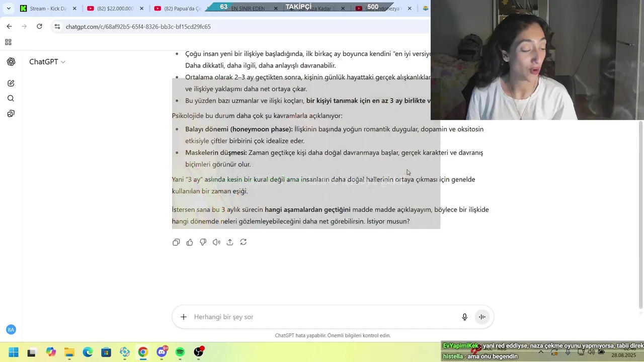Click the plus attach button in prompt box
This screenshot has height=362, width=644.
coord(184,317)
